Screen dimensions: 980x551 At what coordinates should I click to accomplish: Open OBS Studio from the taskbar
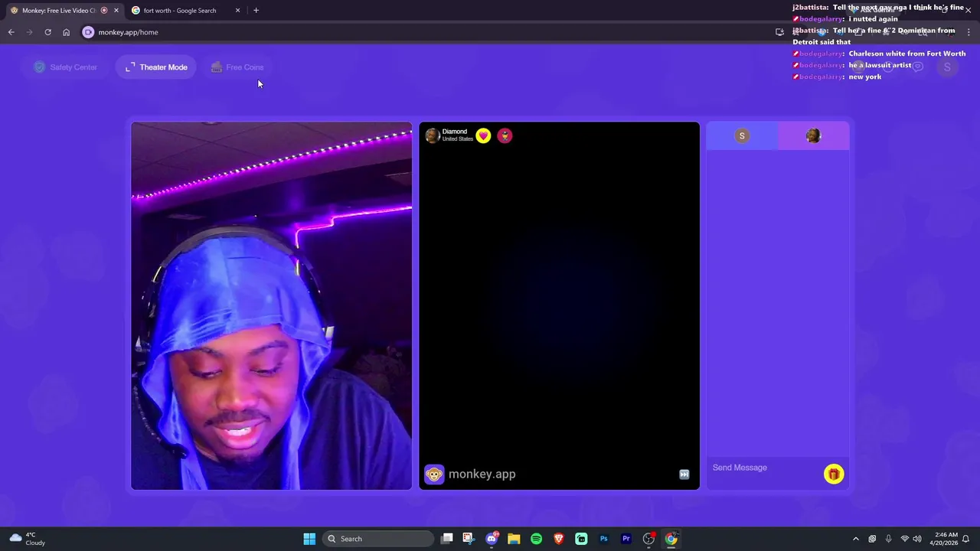coord(648,539)
